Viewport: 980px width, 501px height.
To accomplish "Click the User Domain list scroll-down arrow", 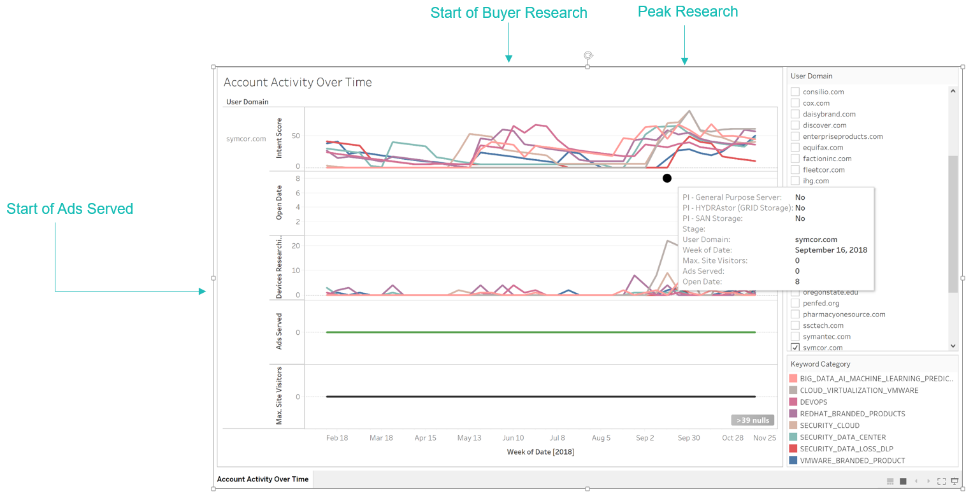I will click(953, 344).
